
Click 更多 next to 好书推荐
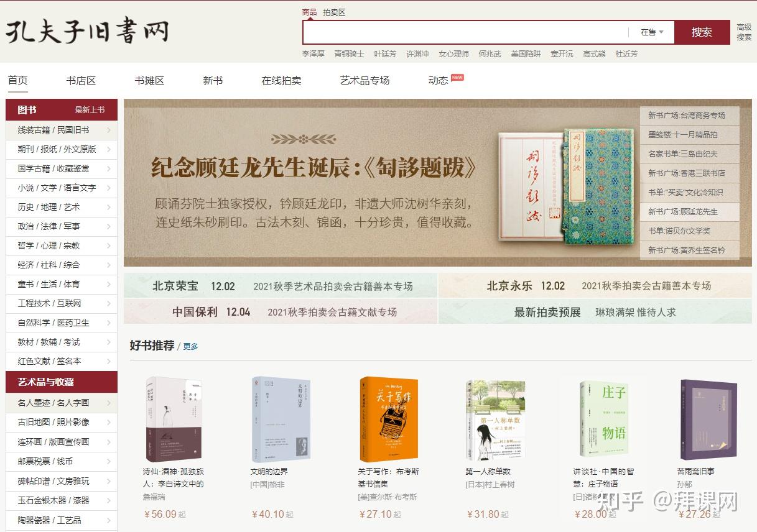(190, 347)
